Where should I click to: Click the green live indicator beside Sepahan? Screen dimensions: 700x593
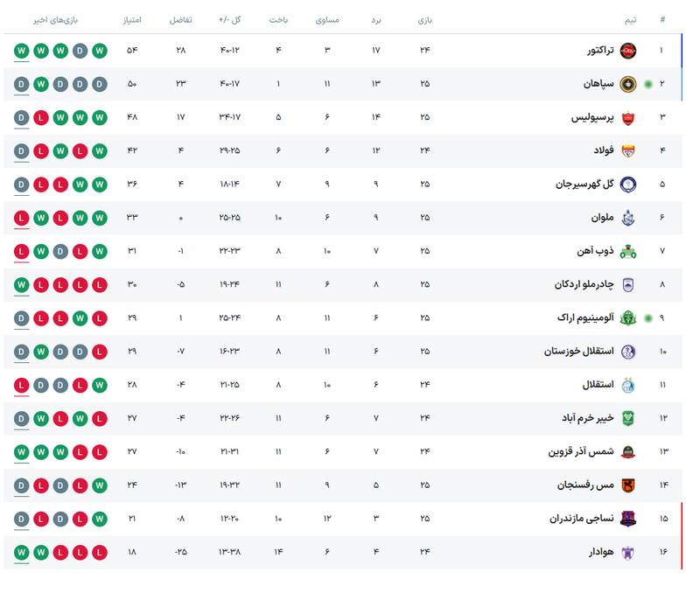coord(647,84)
